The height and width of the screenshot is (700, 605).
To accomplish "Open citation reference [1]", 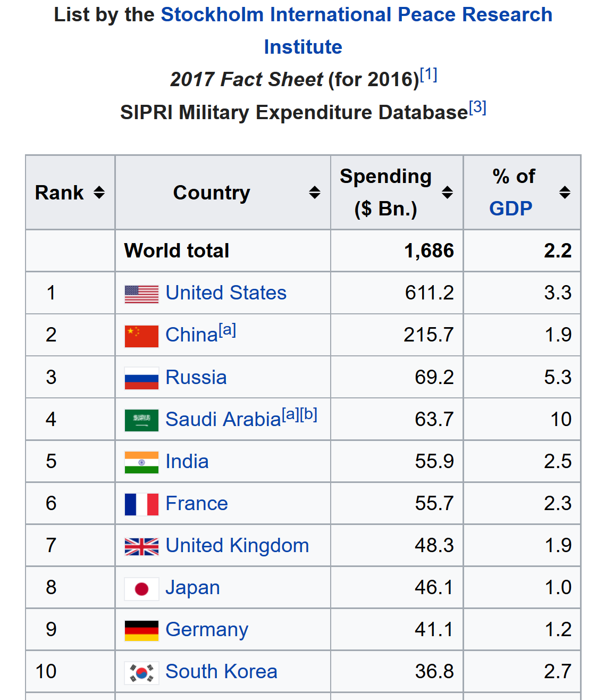I will pos(428,74).
